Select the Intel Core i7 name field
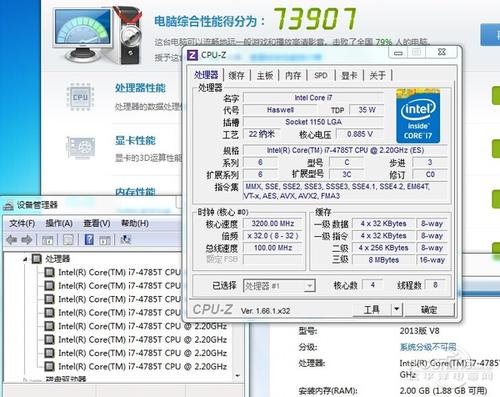Screen dimensions: 500x397 (x=313, y=98)
